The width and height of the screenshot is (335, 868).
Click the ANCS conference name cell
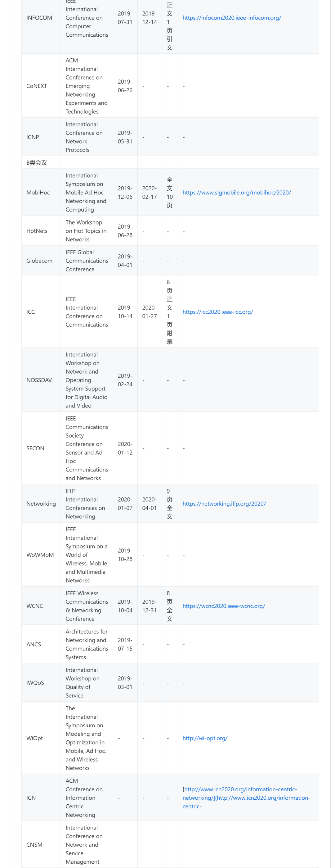[x=34, y=644]
